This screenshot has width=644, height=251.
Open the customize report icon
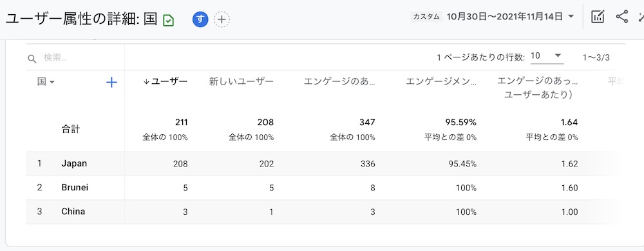(598, 17)
